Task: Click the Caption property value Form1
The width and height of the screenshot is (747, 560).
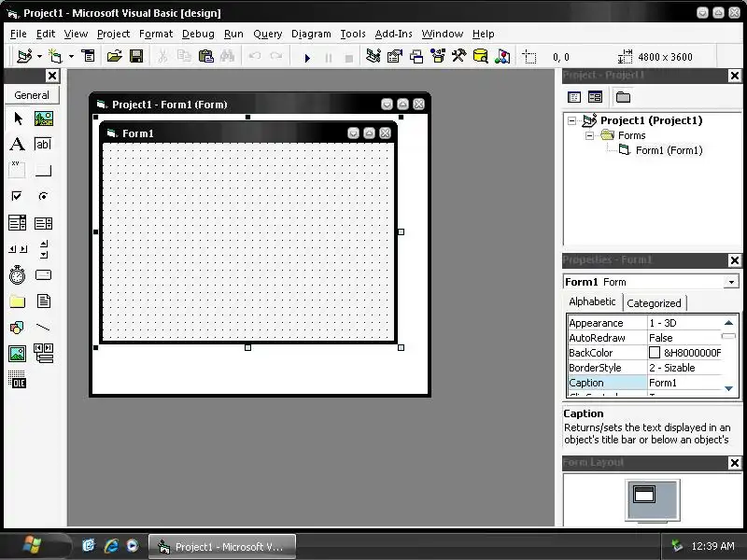Action: [x=684, y=383]
